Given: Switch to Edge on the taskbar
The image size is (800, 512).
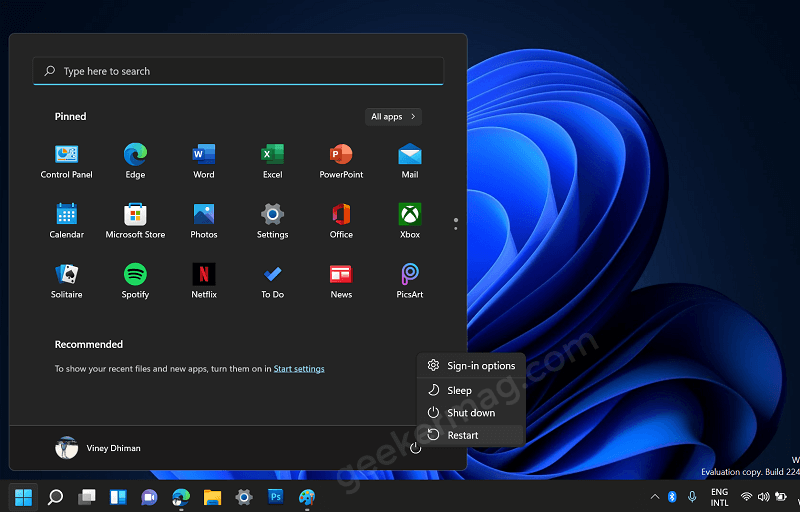Looking at the screenshot, I should [x=181, y=497].
